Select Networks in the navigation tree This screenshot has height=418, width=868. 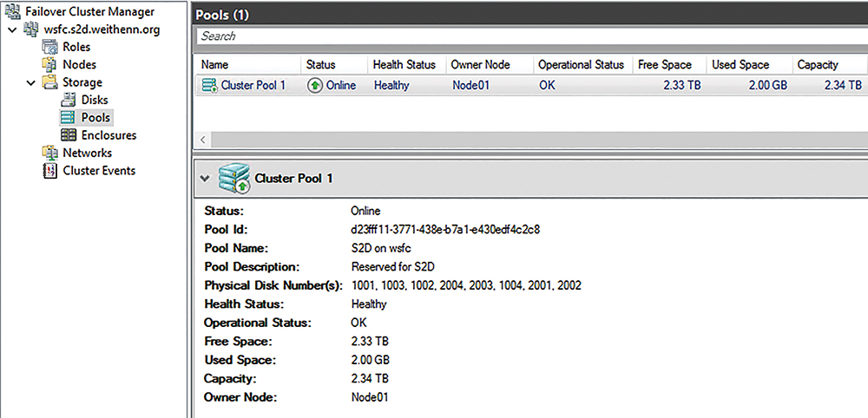pos(87,153)
